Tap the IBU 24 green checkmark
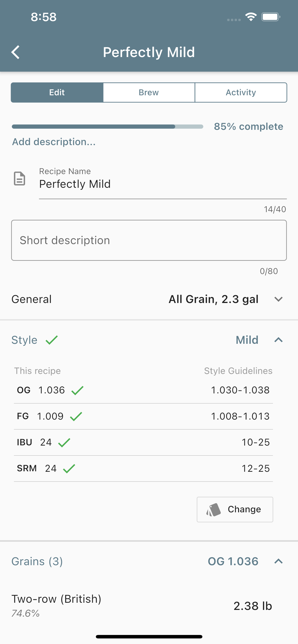The image size is (298, 644). tap(64, 442)
